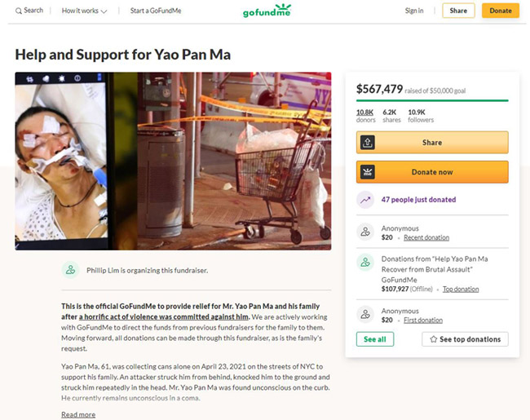Open the 10.8K donors link

(365, 116)
